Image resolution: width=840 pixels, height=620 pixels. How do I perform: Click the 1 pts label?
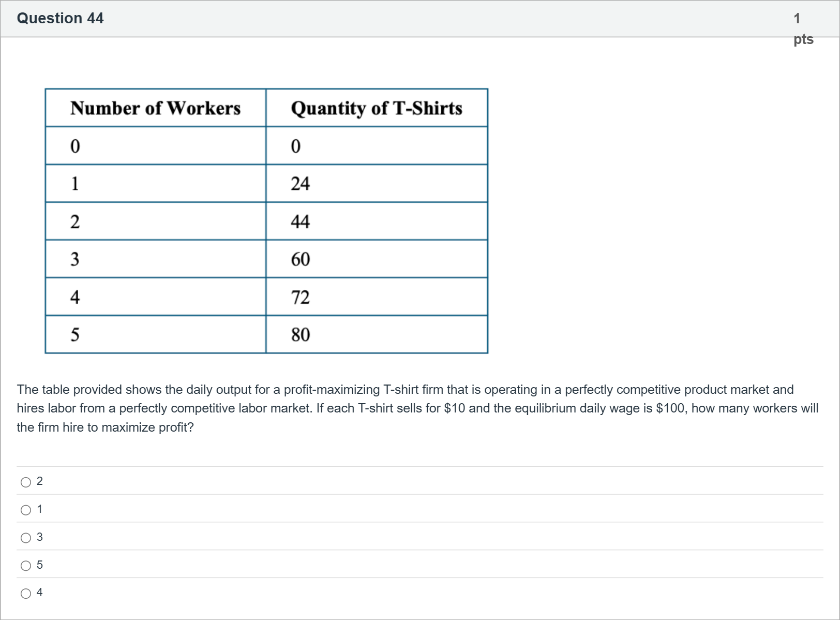[802, 29]
